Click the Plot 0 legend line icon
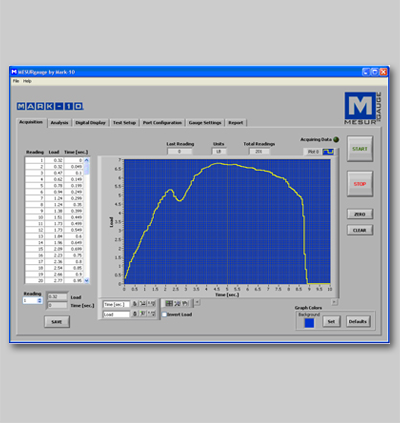400x423 pixels. click(x=328, y=152)
